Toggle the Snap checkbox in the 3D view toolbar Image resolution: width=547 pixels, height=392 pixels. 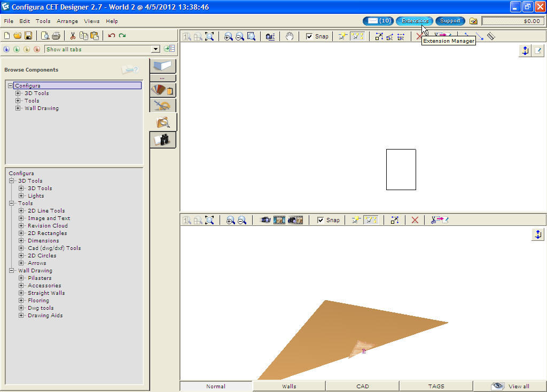321,220
